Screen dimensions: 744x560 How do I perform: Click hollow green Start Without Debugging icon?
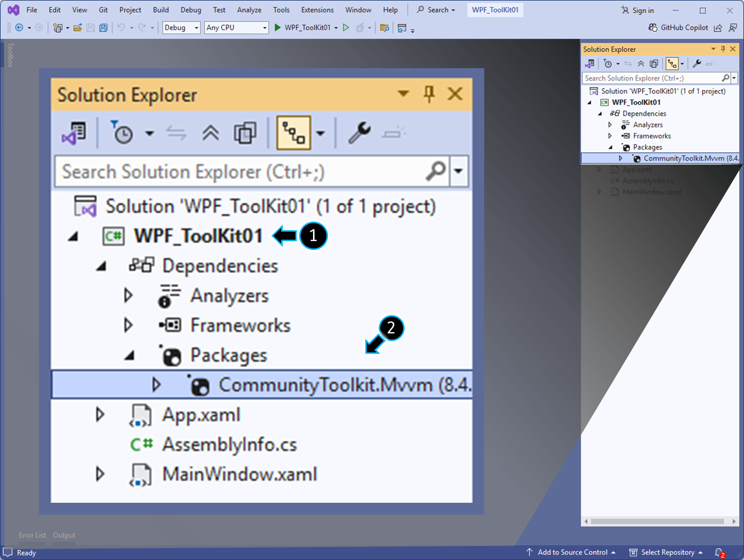[x=346, y=28]
